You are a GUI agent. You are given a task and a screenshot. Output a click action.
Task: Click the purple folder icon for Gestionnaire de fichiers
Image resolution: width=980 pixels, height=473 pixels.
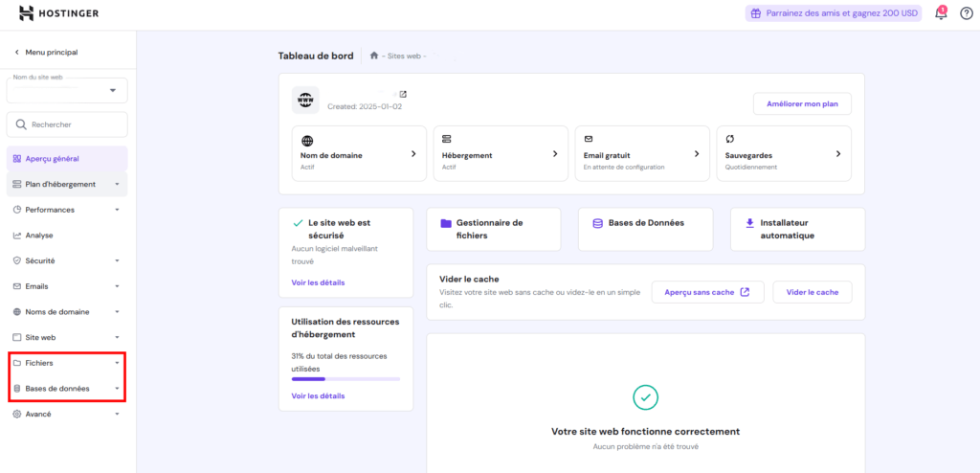pos(446,223)
